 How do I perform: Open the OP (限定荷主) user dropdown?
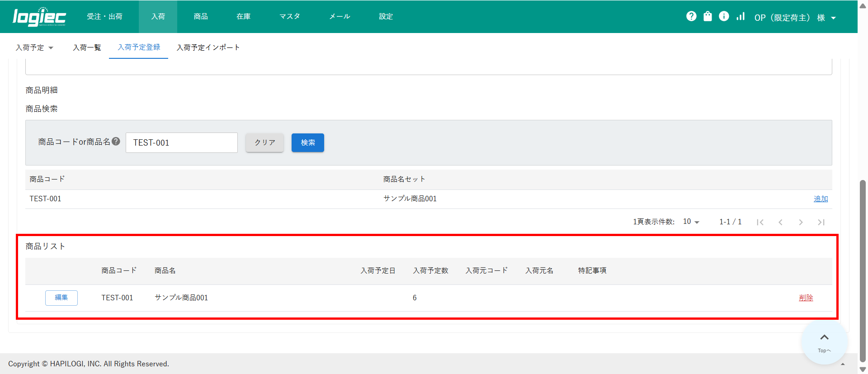pos(795,18)
